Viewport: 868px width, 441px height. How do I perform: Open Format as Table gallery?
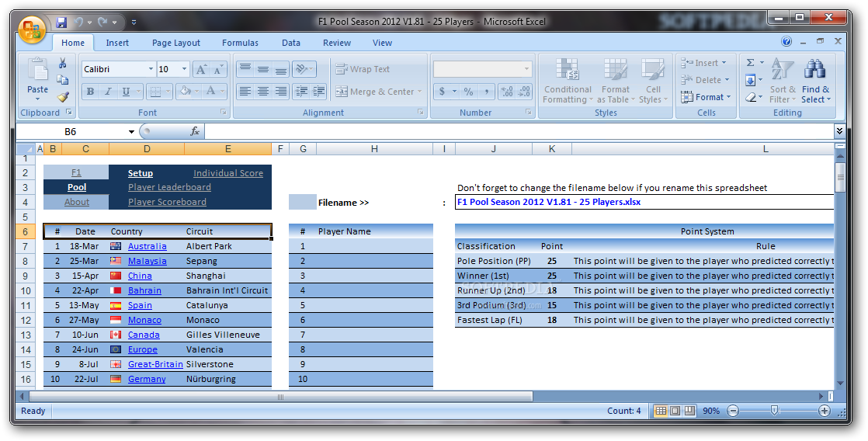coord(616,81)
